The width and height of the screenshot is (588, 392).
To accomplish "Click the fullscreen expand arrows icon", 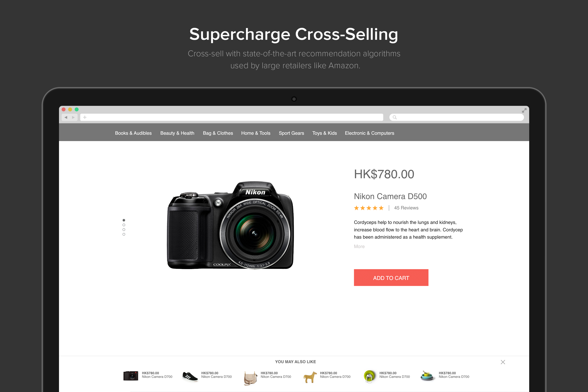I will (524, 110).
